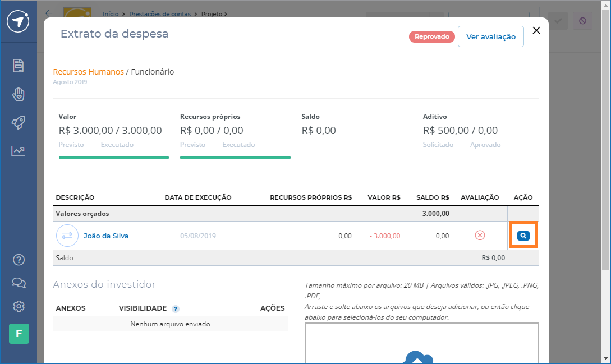611x364 pixels.
Task: Click the R$ 500,00 / 0,00 Aditivo value
Action: [x=460, y=131]
